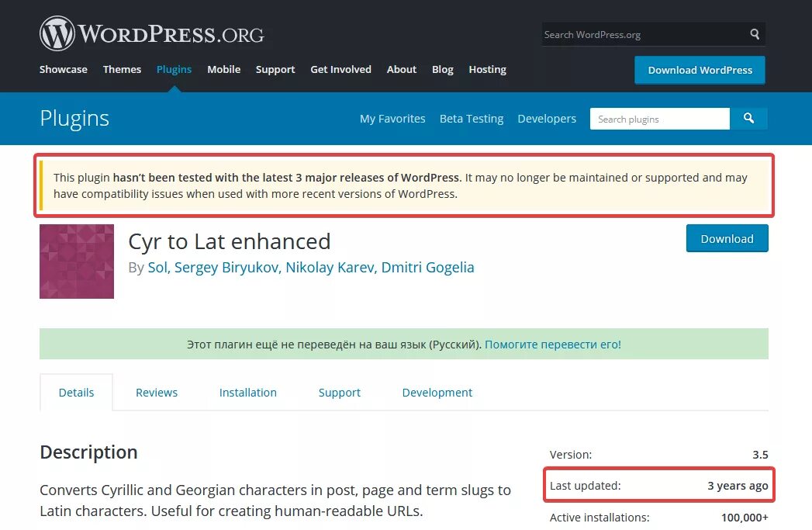Open My Favorites link
Viewport: 812px width, 530px height.
coord(392,119)
